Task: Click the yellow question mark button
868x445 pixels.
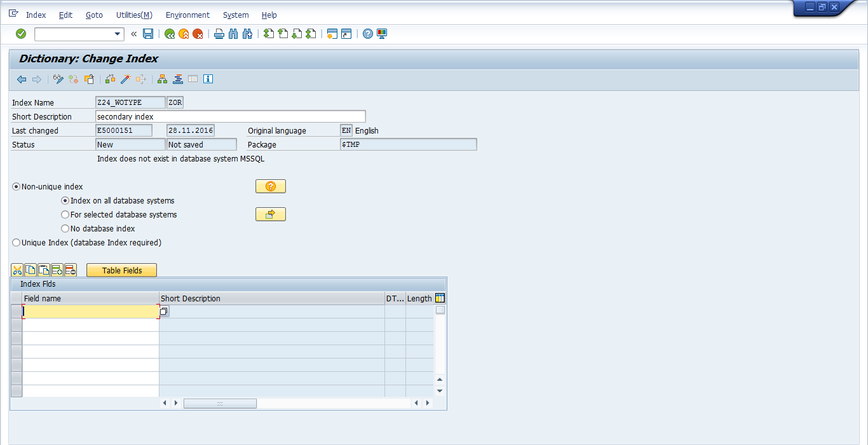Action: coord(270,186)
